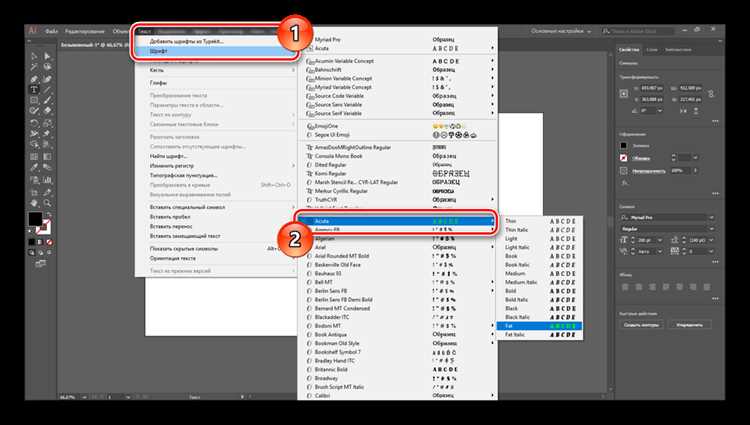Open the Редактирование menu

85,32
